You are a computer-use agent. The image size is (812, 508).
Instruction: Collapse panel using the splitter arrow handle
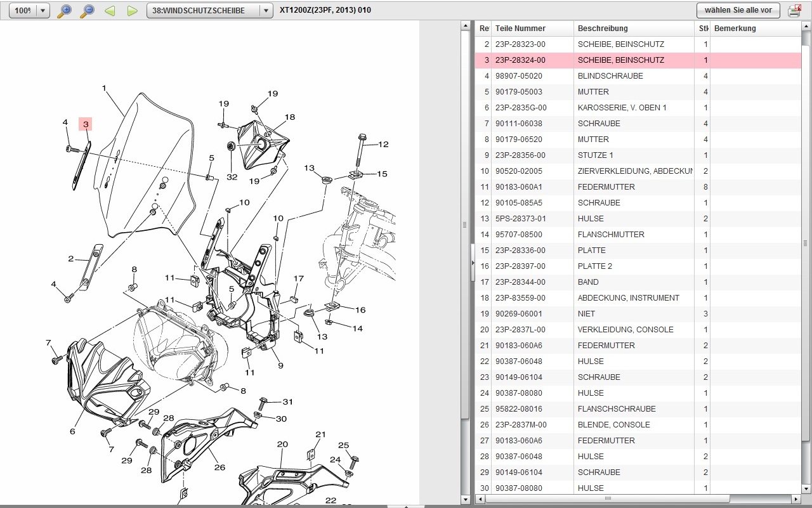tap(473, 262)
